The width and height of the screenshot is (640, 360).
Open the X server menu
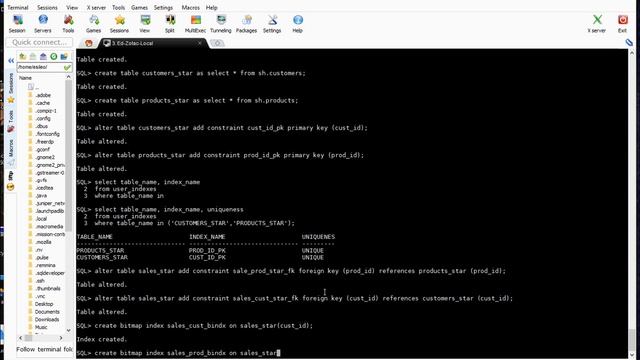point(96,7)
